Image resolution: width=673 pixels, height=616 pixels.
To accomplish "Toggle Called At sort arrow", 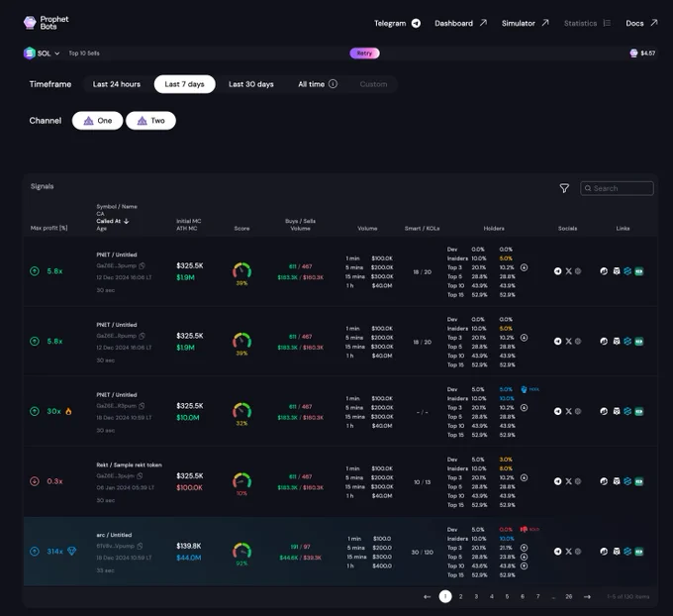I will (127, 221).
